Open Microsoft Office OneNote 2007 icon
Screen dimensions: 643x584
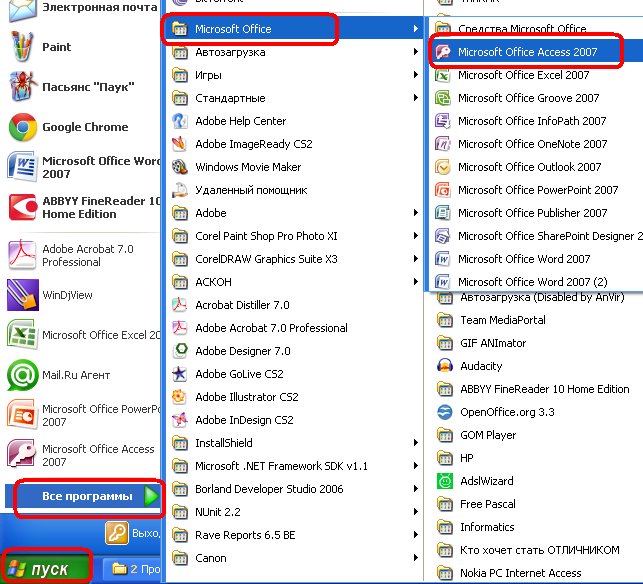coord(443,144)
